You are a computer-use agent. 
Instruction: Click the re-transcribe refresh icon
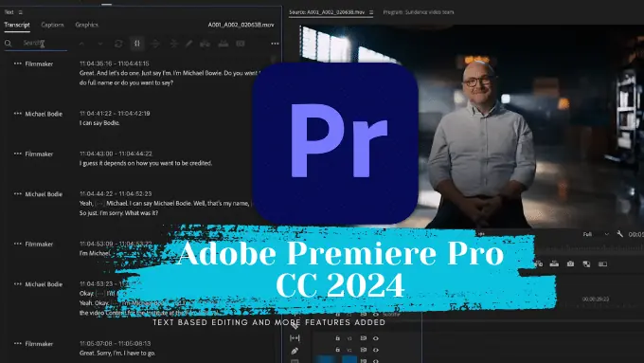click(118, 44)
